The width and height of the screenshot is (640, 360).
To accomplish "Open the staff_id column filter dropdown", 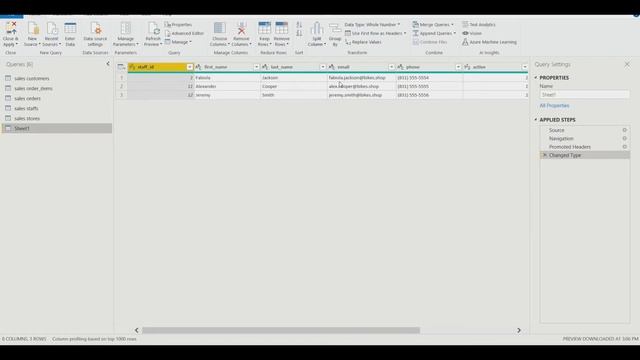I will (190, 67).
